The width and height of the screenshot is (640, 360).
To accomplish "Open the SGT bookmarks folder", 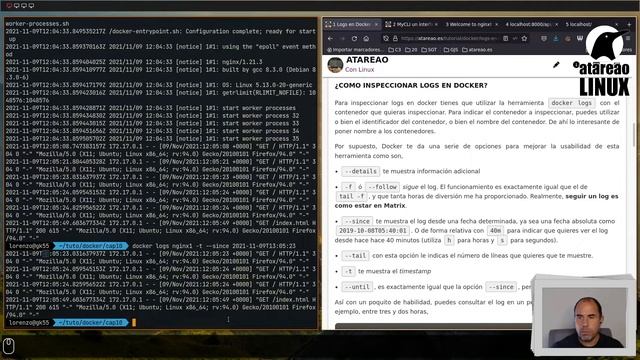I will point(429,50).
